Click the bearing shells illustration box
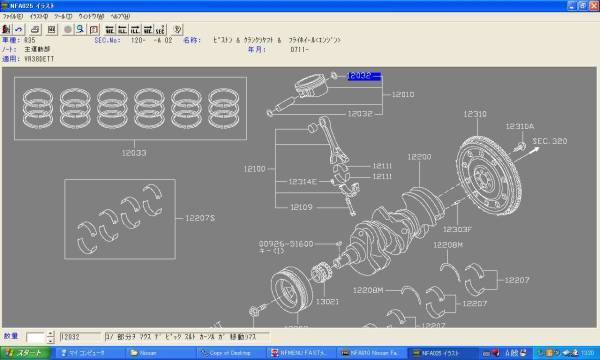The width and height of the screenshot is (600, 360). click(x=120, y=219)
